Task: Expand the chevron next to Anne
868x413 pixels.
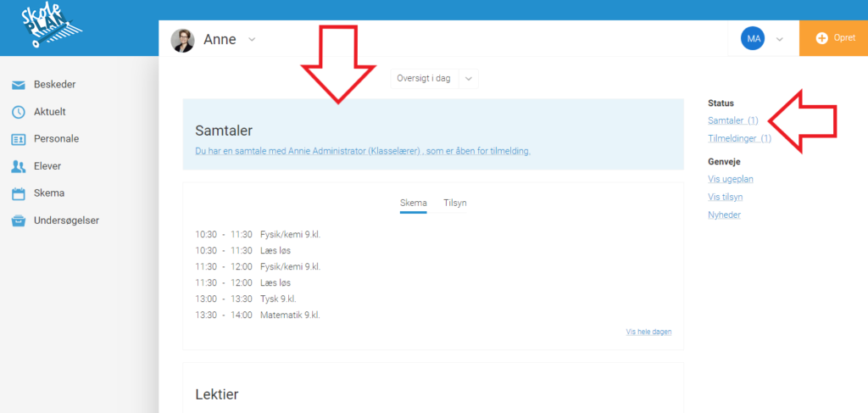Action: point(252,40)
